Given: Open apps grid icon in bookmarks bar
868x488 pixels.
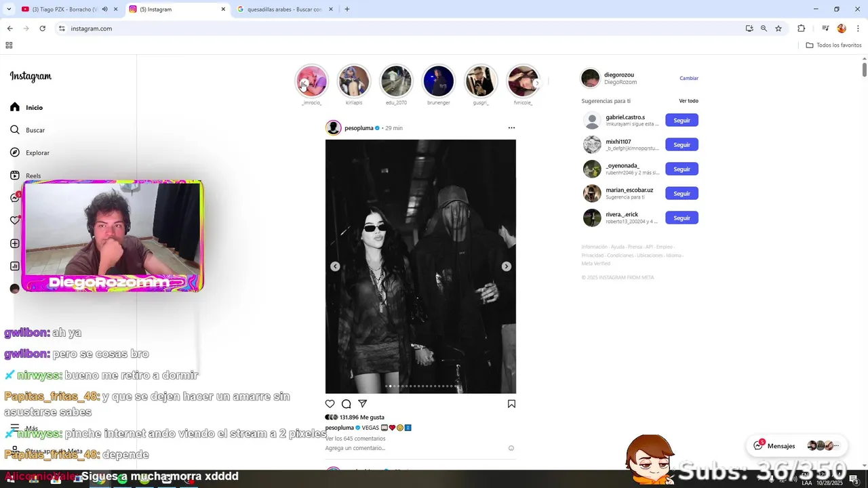Looking at the screenshot, I should pos(9,45).
